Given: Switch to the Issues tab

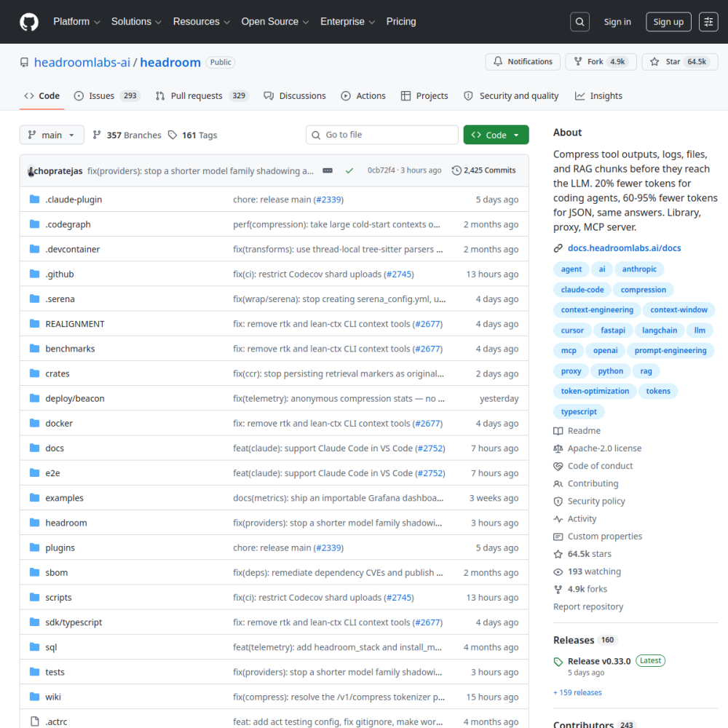Looking at the screenshot, I should [x=107, y=96].
